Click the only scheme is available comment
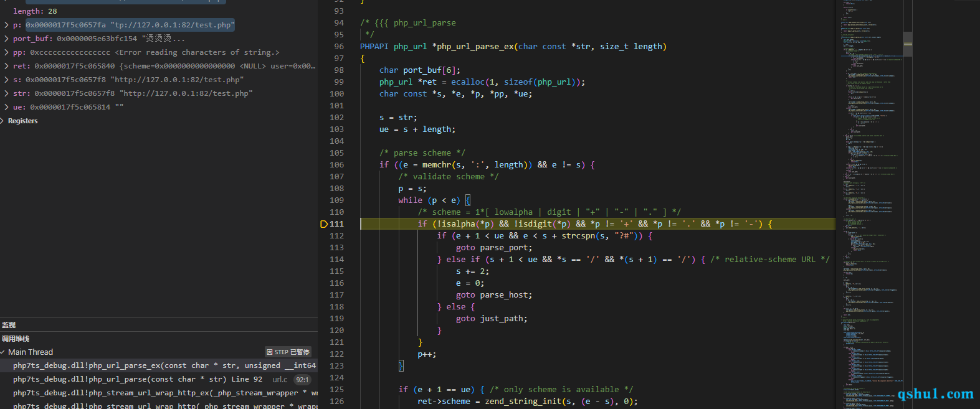Image resolution: width=980 pixels, height=409 pixels. pyautogui.click(x=561, y=390)
